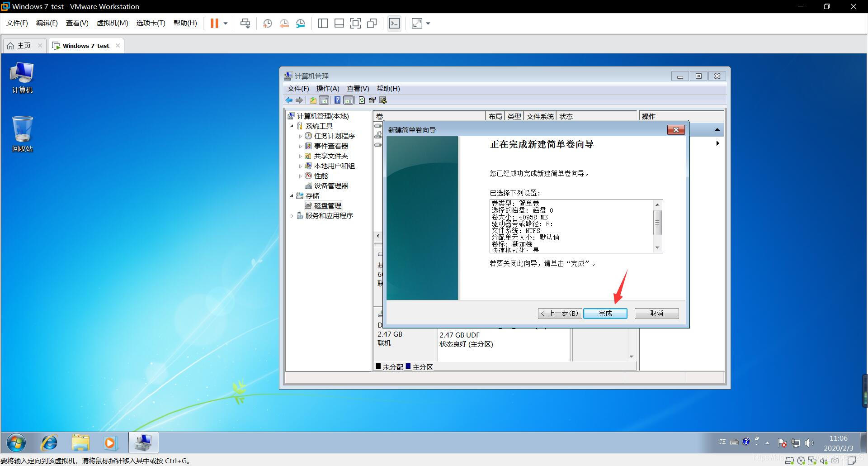The height and width of the screenshot is (466, 868).
Task: Select the Windows 7-test tab
Action: coord(86,46)
